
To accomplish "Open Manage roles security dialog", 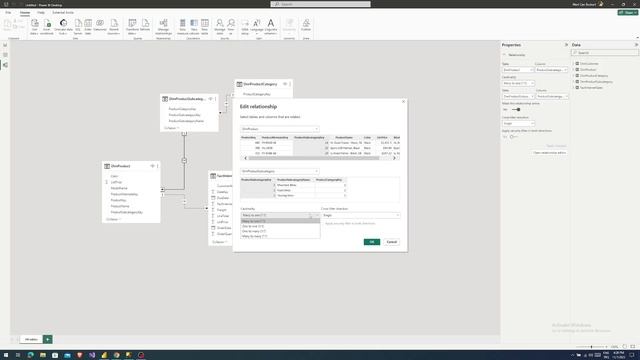I will pos(220,27).
